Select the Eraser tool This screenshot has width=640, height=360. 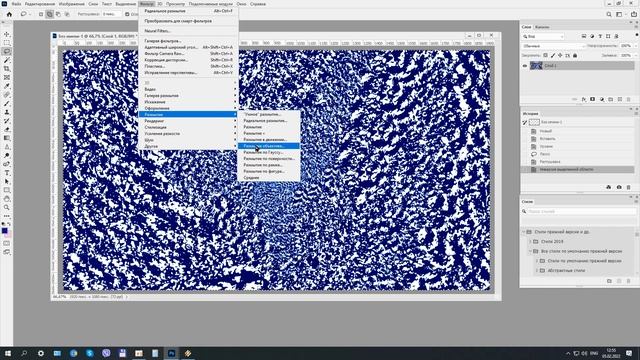click(7, 129)
